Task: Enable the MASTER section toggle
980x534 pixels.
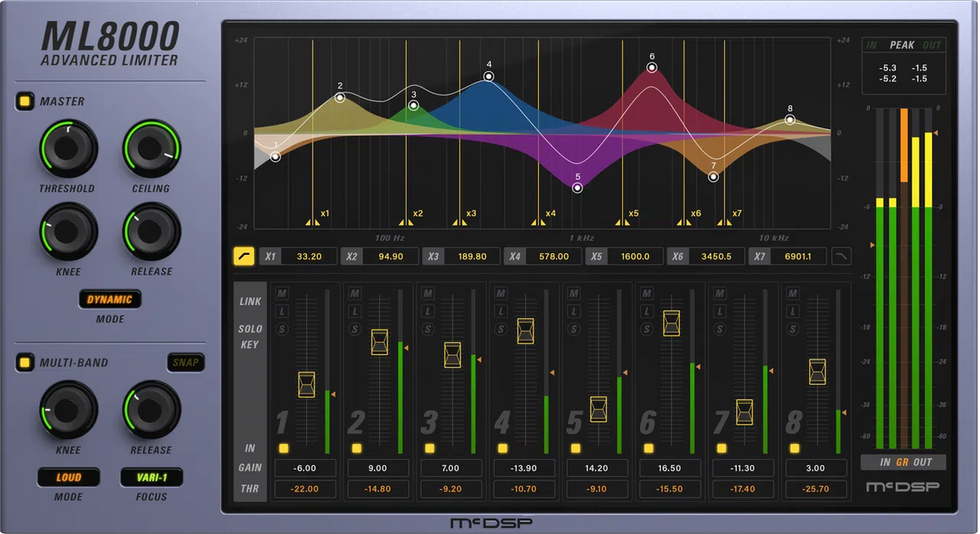Action: [24, 100]
